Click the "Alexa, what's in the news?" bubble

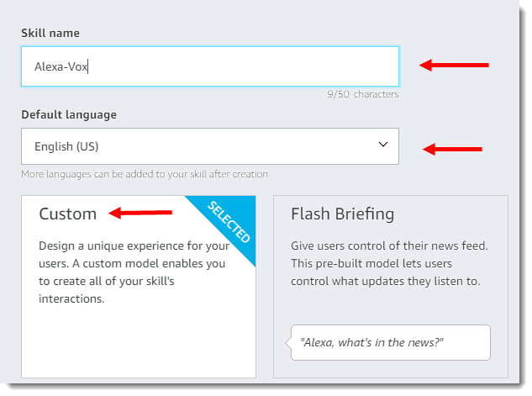coord(390,342)
